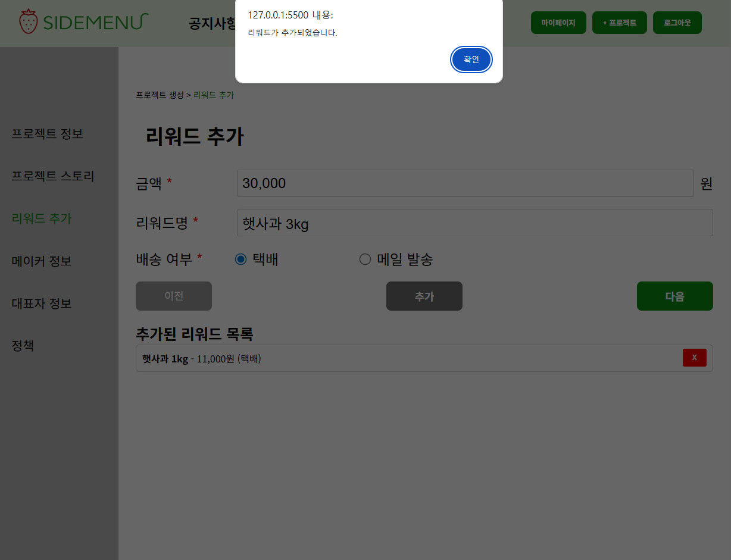The height and width of the screenshot is (560, 731).
Task: Click 이전 to go back
Action: [173, 296]
